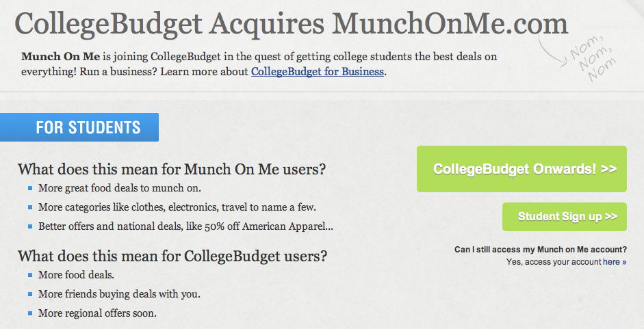The height and width of the screenshot is (329, 644).
Task: Click bullet beside 'More categories like clothes'
Action: pyautogui.click(x=31, y=207)
